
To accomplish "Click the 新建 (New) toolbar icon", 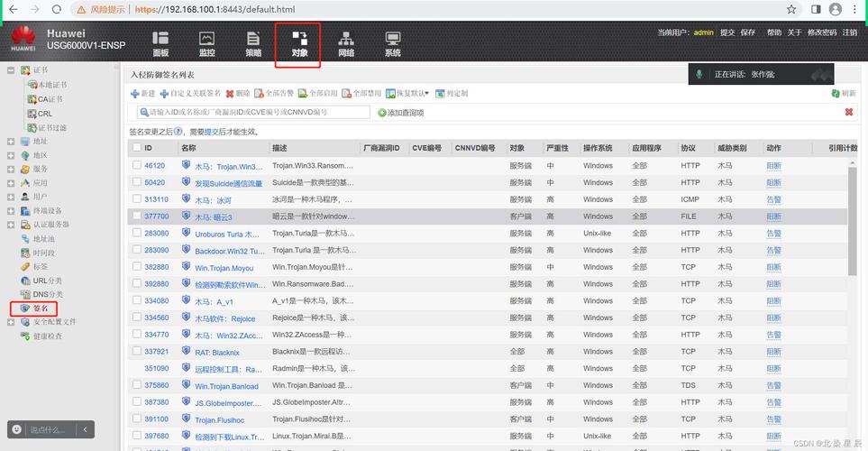I will pyautogui.click(x=135, y=93).
